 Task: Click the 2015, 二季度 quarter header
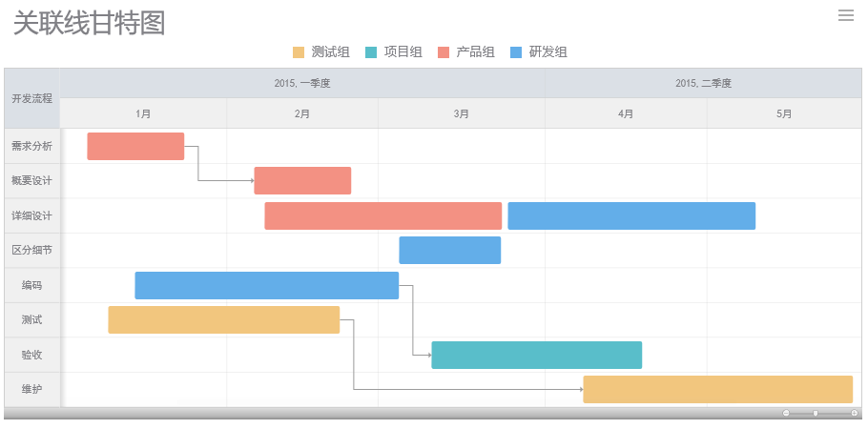703,83
